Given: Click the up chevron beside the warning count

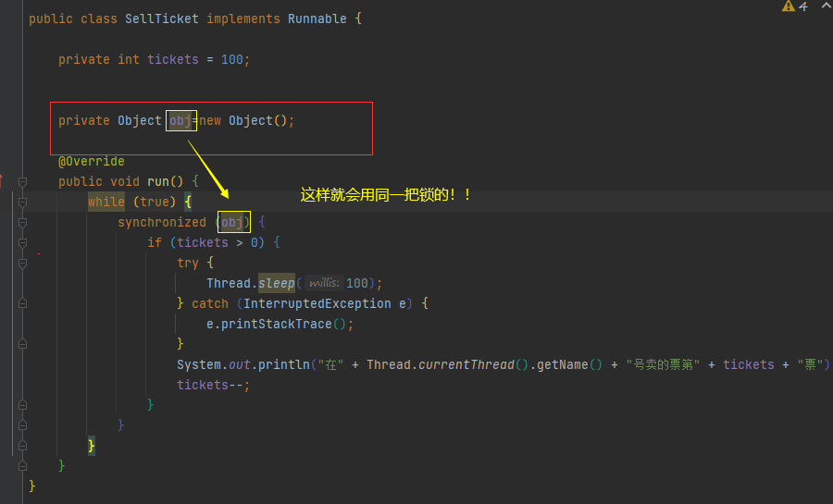Looking at the screenshot, I should click(x=827, y=5).
